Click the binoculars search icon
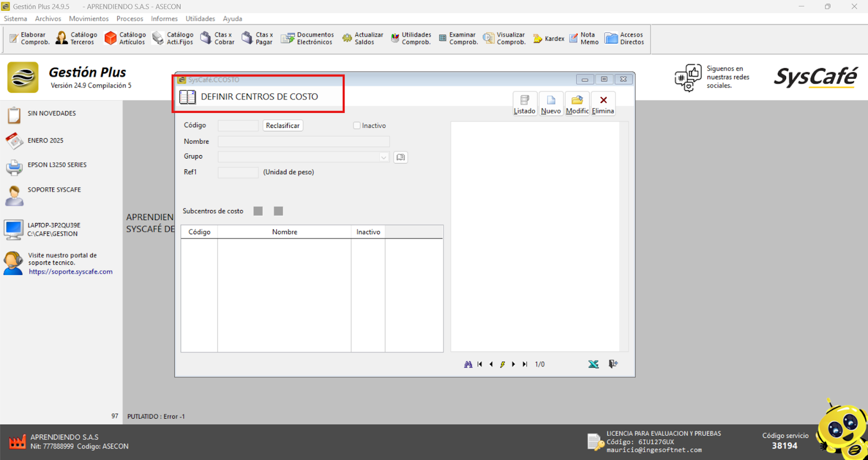 [x=468, y=364]
